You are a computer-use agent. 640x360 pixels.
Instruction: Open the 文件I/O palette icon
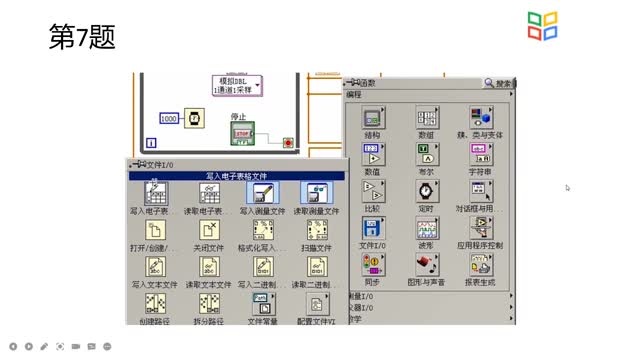pyautogui.click(x=372, y=229)
